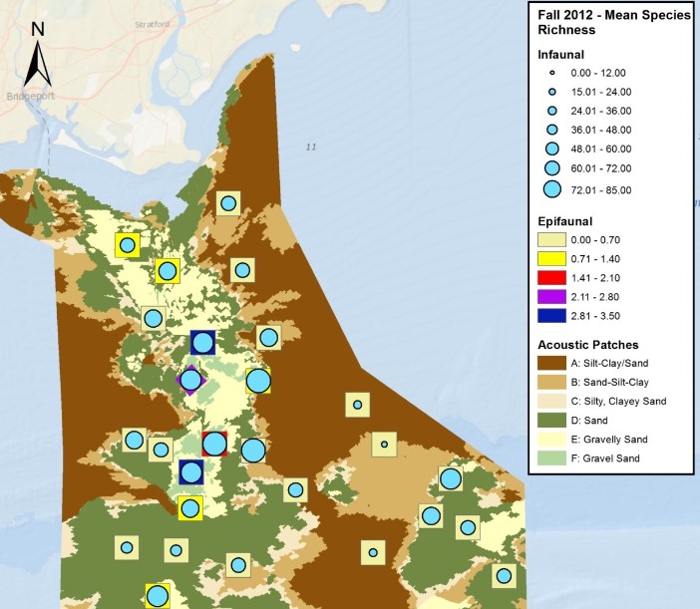Click the 'Infaunal' legend heading

[560, 55]
